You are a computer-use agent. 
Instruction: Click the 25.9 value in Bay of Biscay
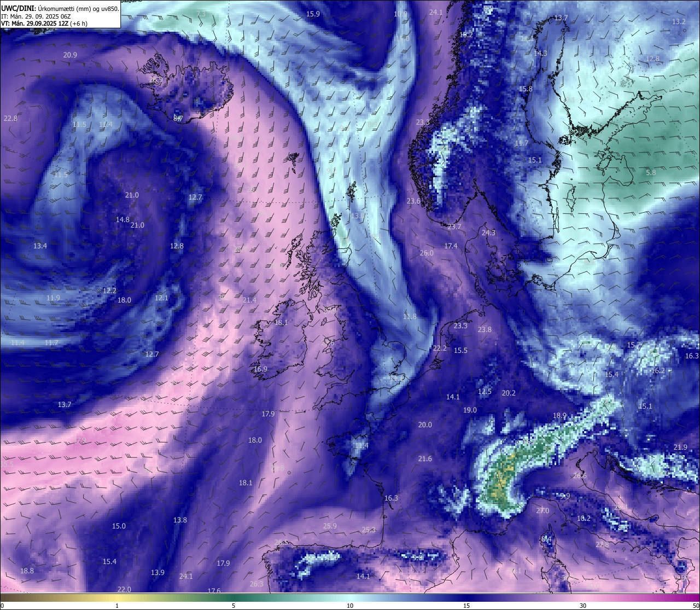[x=330, y=526]
